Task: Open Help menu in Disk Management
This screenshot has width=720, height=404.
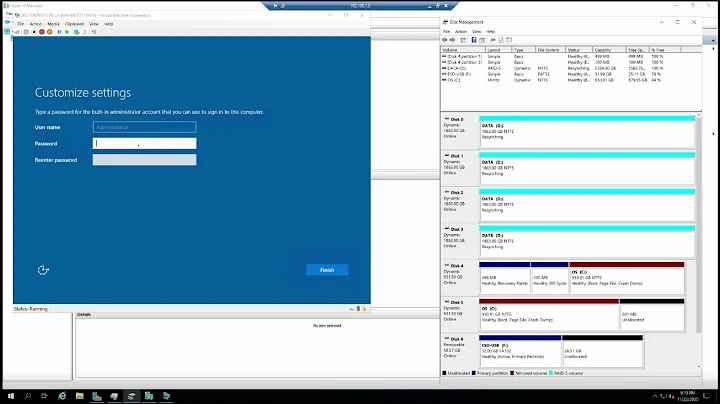Action: coord(490,32)
